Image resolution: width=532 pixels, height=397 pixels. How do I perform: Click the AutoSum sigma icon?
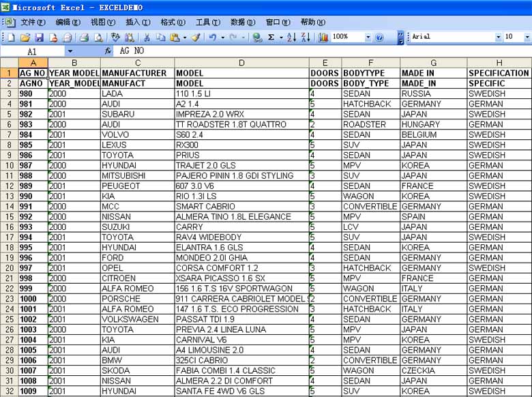pyautogui.click(x=271, y=38)
